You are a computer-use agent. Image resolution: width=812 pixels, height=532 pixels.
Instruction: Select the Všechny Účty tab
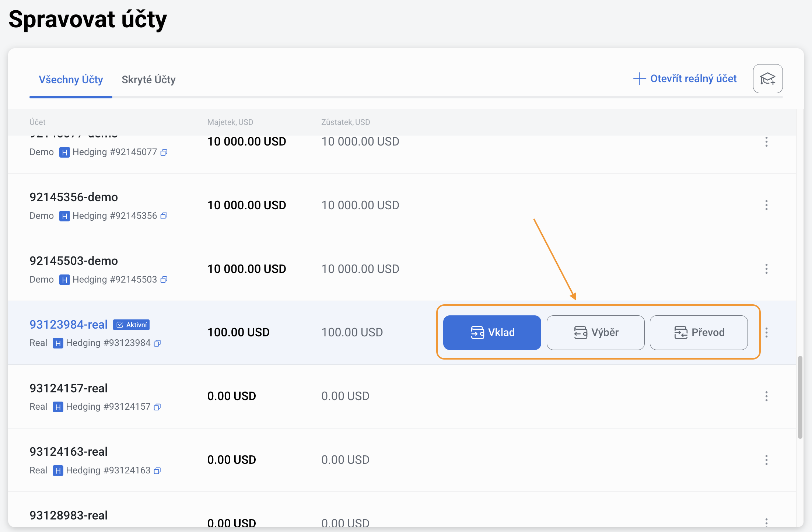(x=71, y=80)
